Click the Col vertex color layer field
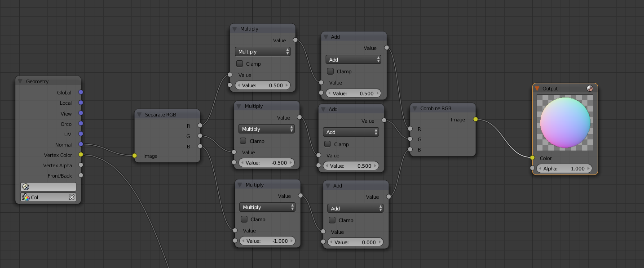The width and height of the screenshot is (644, 268). [48, 197]
